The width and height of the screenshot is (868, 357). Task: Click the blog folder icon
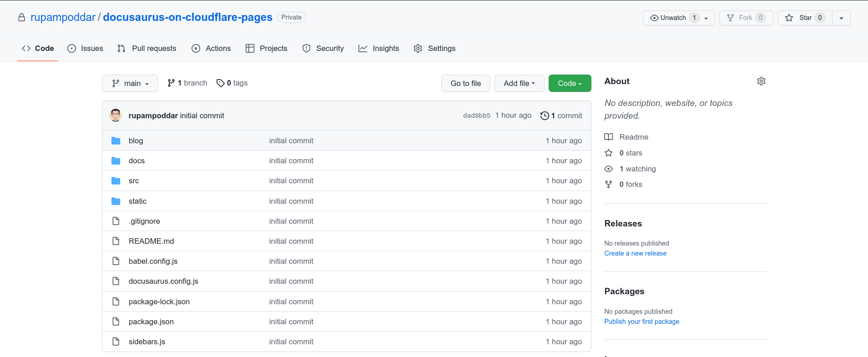tap(116, 141)
